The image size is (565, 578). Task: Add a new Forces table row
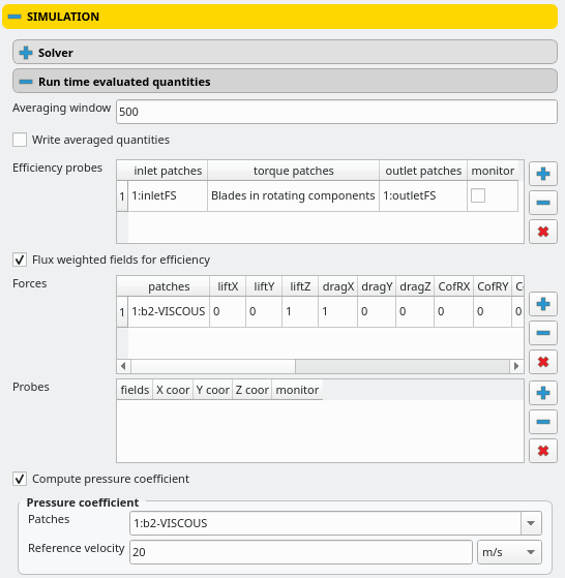point(543,304)
